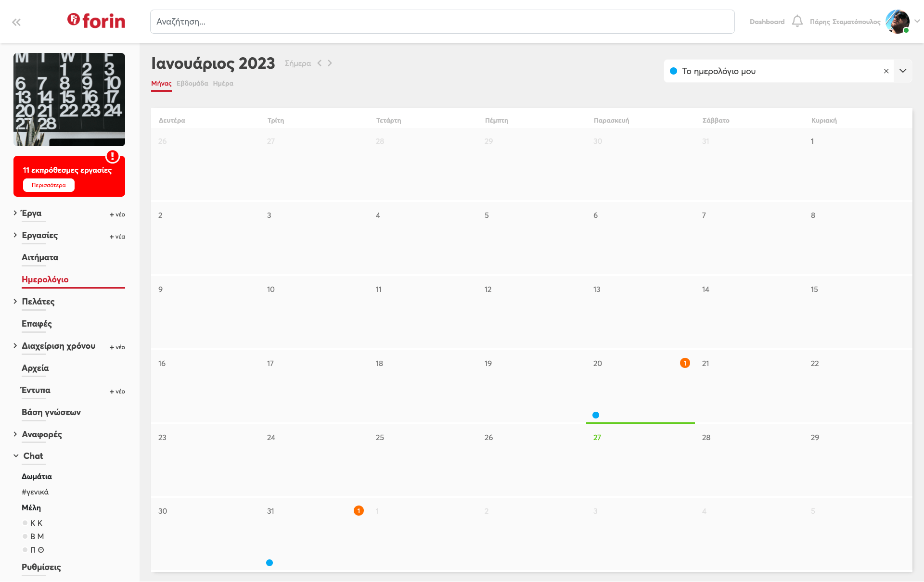Click blue calendar color dot in selector
Viewport: 924px width, 582px height.
coord(673,71)
